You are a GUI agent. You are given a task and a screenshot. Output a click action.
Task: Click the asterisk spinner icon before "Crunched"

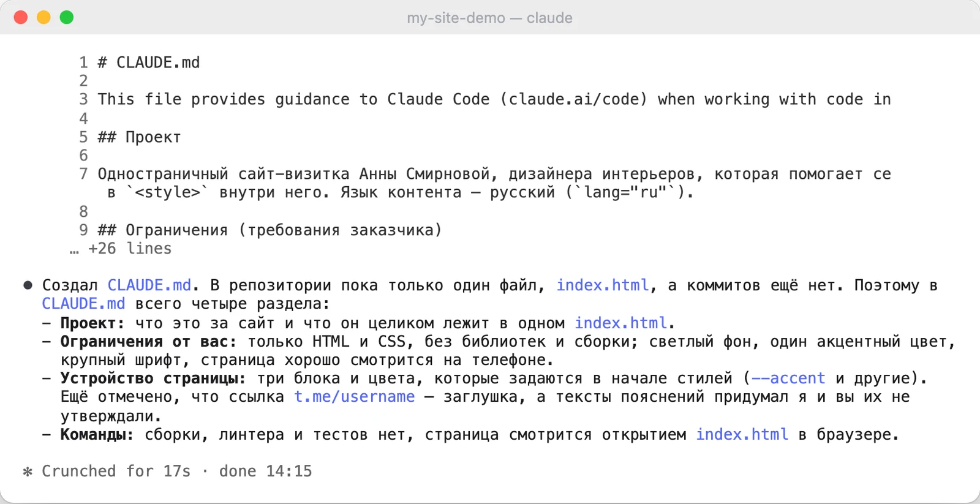coord(28,472)
